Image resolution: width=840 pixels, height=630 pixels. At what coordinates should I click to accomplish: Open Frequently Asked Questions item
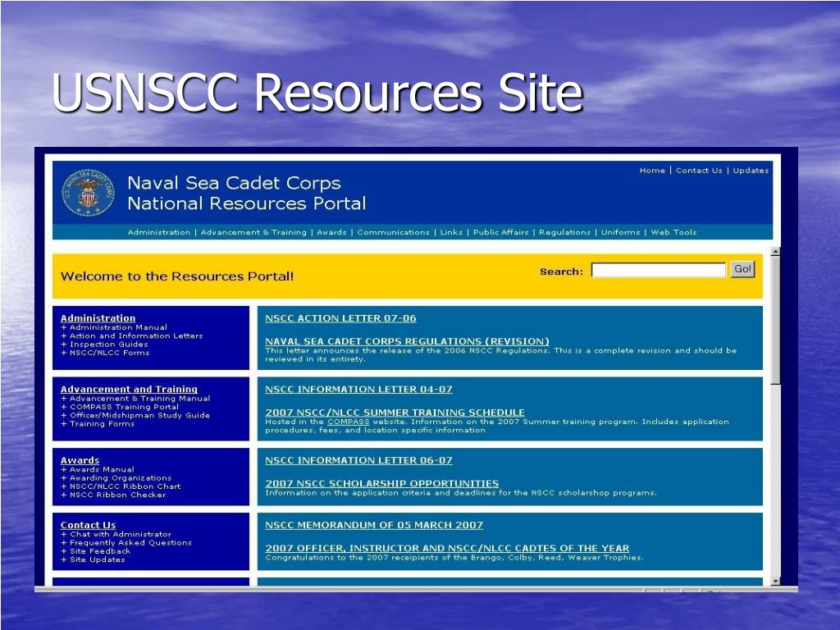130,543
